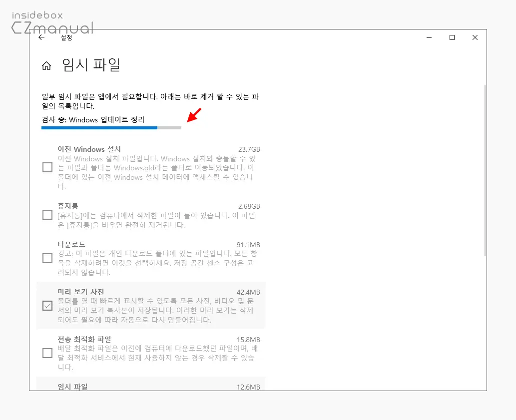Screen dimensions: 516x420
Task: Check the 이전 Windows 설치 checkbox
Action: [x=47, y=167]
